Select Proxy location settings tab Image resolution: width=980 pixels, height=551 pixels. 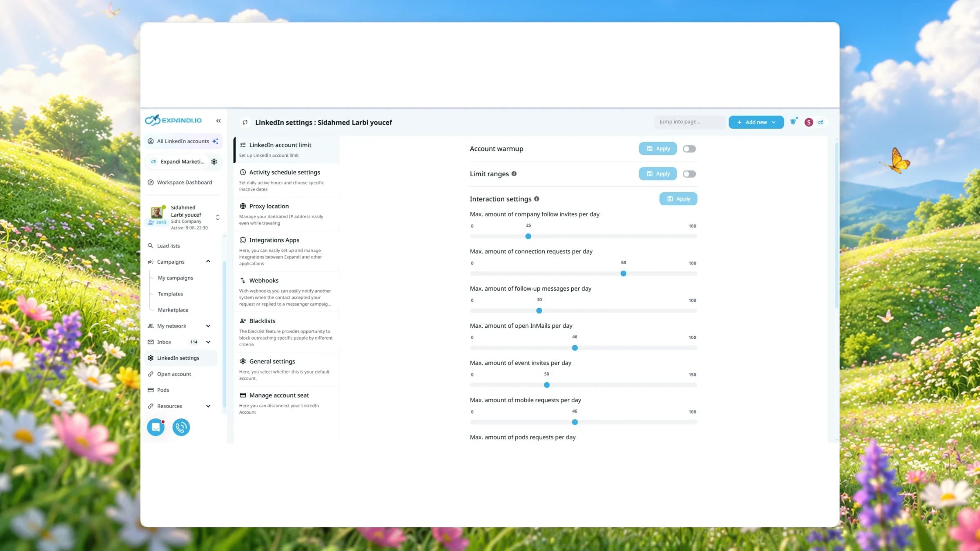(286, 214)
